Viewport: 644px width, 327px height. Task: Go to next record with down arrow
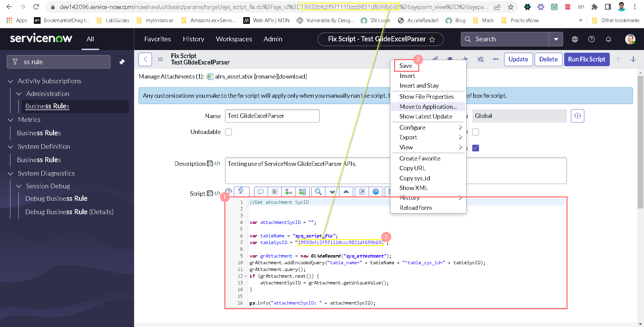633,59
